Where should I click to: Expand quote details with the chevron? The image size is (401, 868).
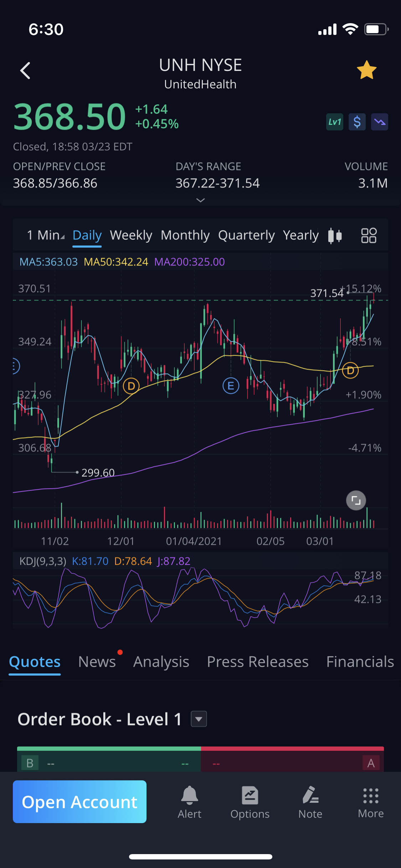pos(201,200)
